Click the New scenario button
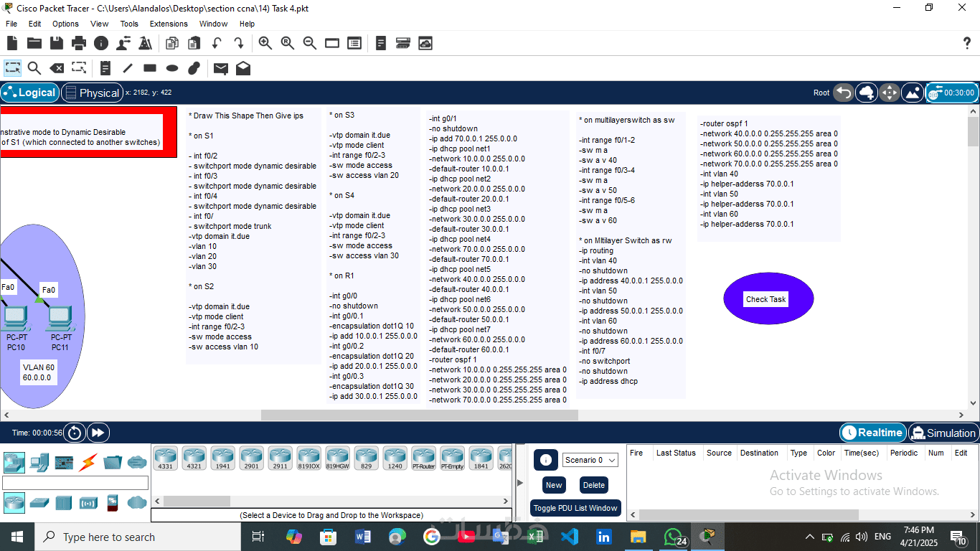Screen dimensions: 980x551 pos(554,485)
